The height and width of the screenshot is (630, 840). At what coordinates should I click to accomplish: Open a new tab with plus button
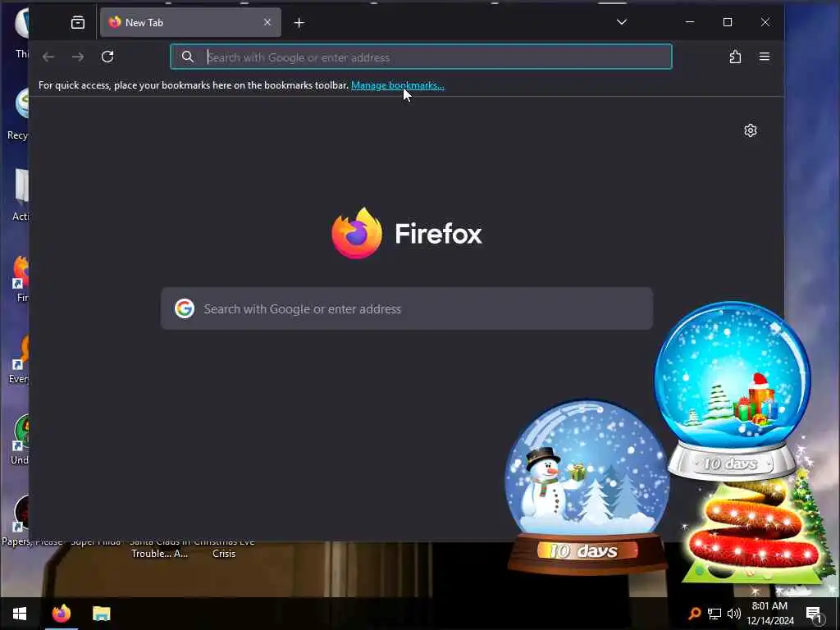point(299,23)
